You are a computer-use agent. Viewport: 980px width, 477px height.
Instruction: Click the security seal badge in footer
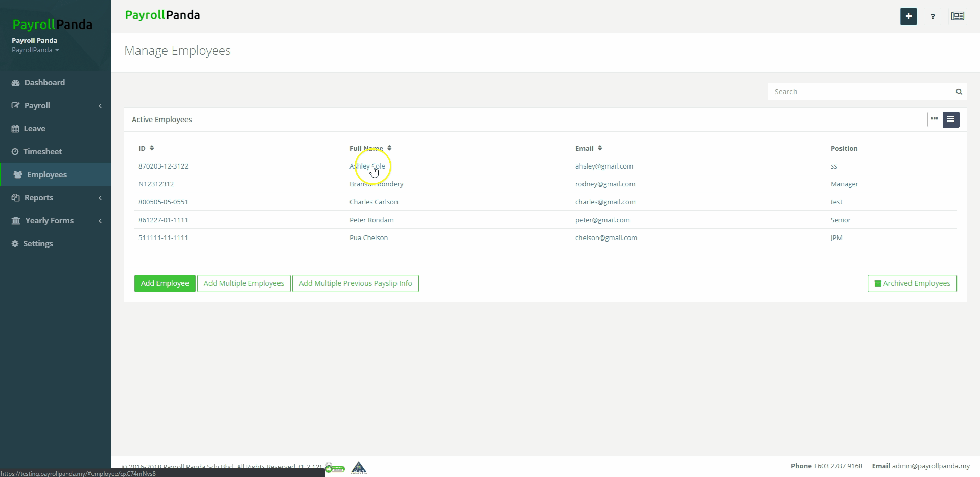[x=335, y=468]
